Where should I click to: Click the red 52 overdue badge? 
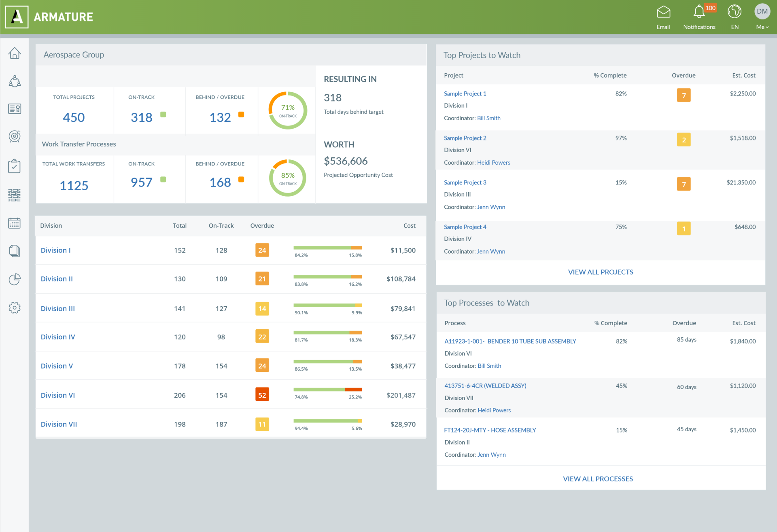262,395
